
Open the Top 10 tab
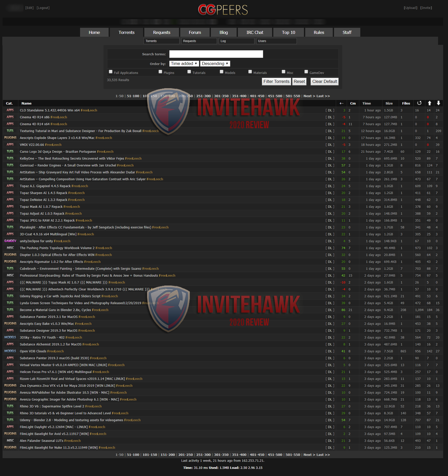pos(288,32)
